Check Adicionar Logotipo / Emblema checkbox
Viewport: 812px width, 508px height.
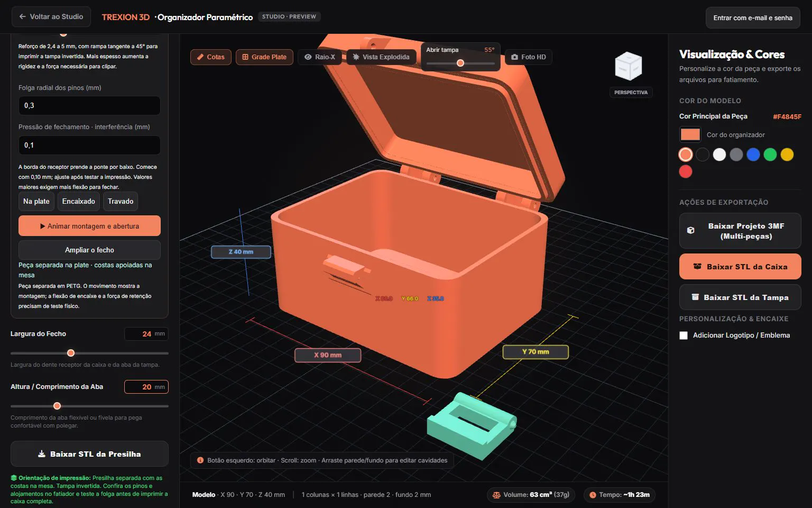tap(684, 335)
